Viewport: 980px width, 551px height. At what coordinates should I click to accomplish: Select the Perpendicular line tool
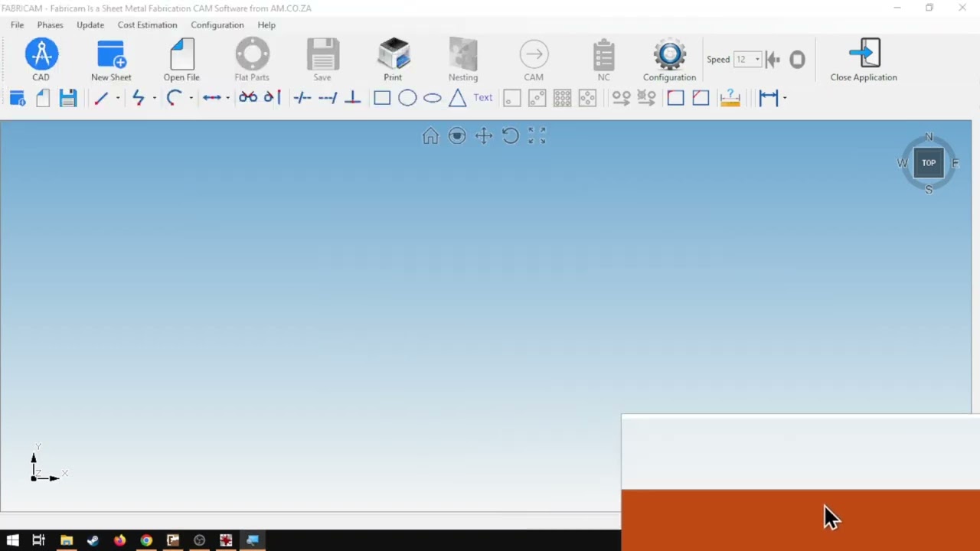[353, 98]
